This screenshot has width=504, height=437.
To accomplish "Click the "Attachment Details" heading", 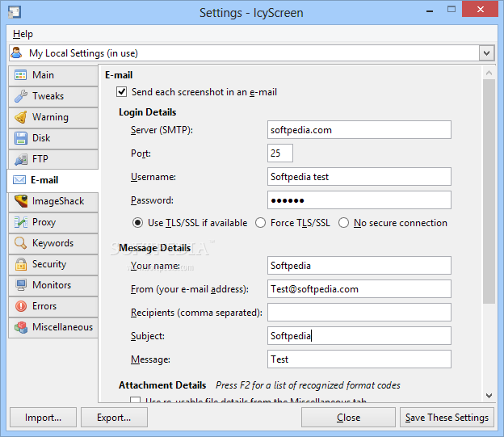I will click(162, 385).
